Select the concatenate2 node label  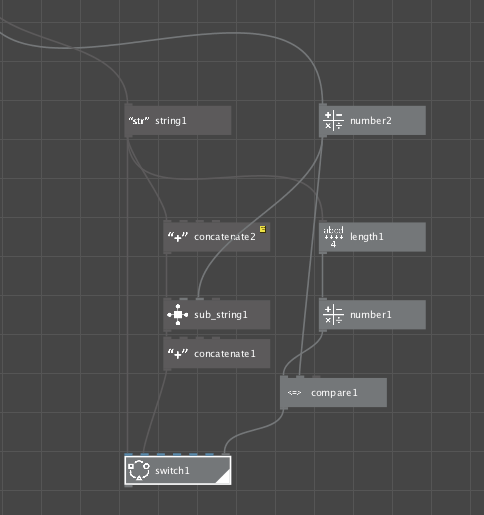coord(225,237)
